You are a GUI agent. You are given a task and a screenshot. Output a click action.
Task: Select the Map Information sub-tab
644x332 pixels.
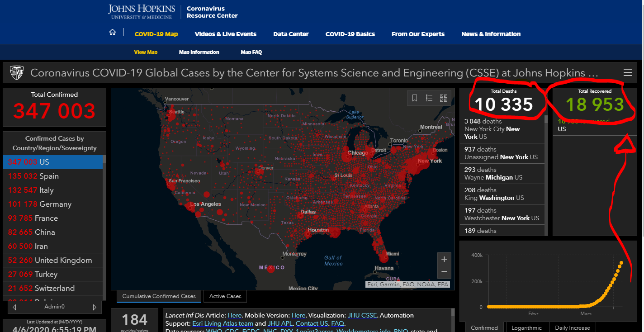199,52
